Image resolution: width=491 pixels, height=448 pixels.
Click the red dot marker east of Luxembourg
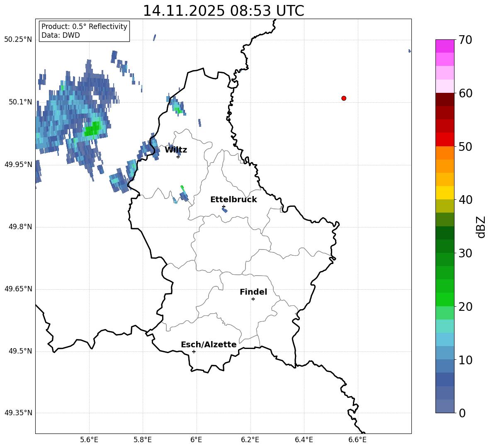click(x=344, y=98)
